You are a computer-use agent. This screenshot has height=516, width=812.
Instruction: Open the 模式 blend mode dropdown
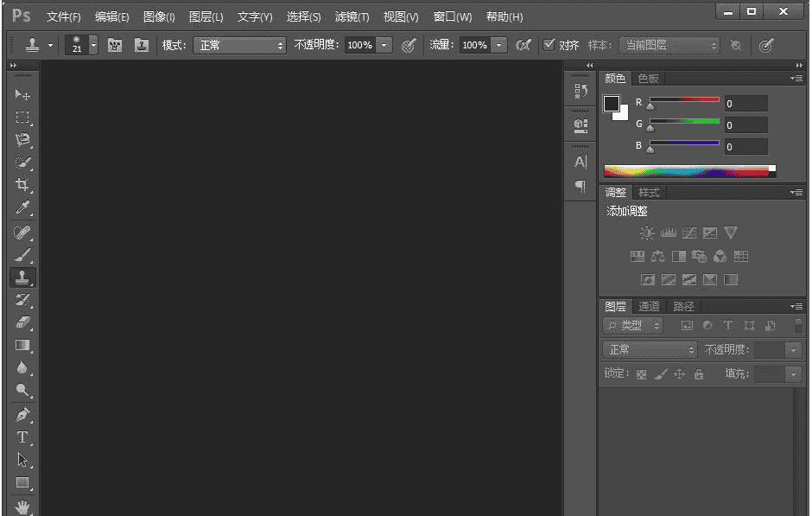[239, 45]
